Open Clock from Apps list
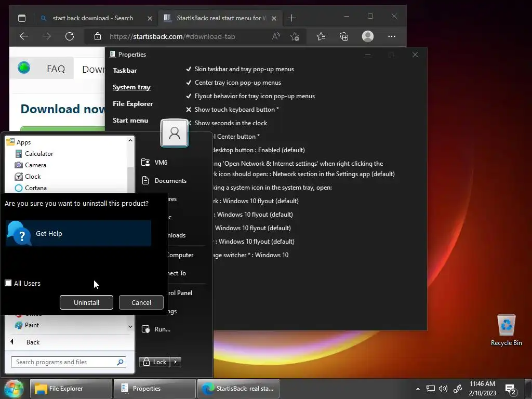The height and width of the screenshot is (399, 532). click(28, 177)
